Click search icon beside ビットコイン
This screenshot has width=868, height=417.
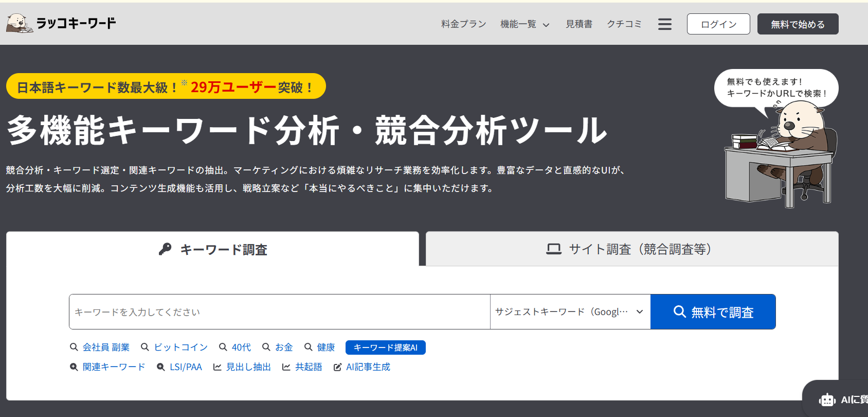tap(145, 347)
